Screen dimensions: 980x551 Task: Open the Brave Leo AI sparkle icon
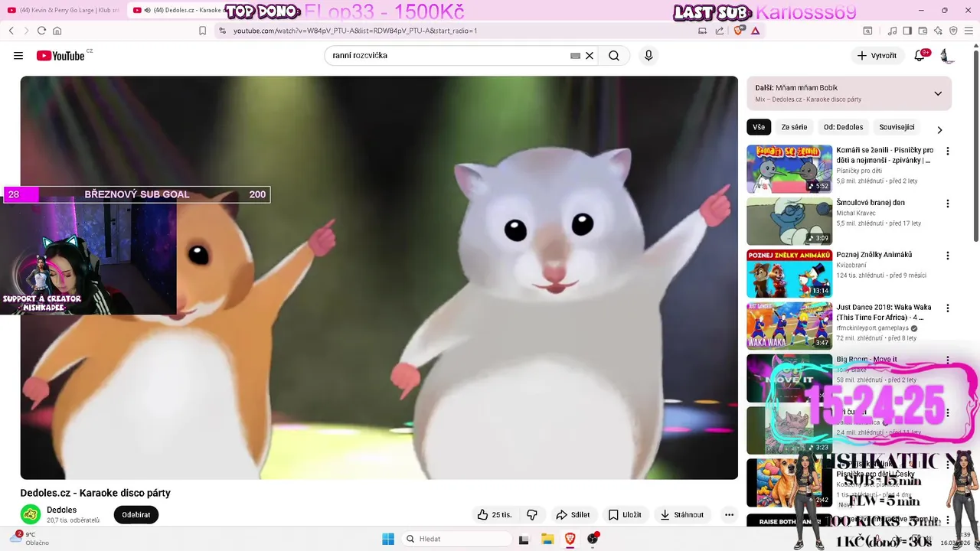point(938,31)
